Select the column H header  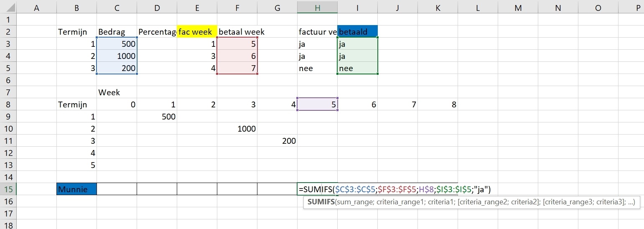(317, 7)
